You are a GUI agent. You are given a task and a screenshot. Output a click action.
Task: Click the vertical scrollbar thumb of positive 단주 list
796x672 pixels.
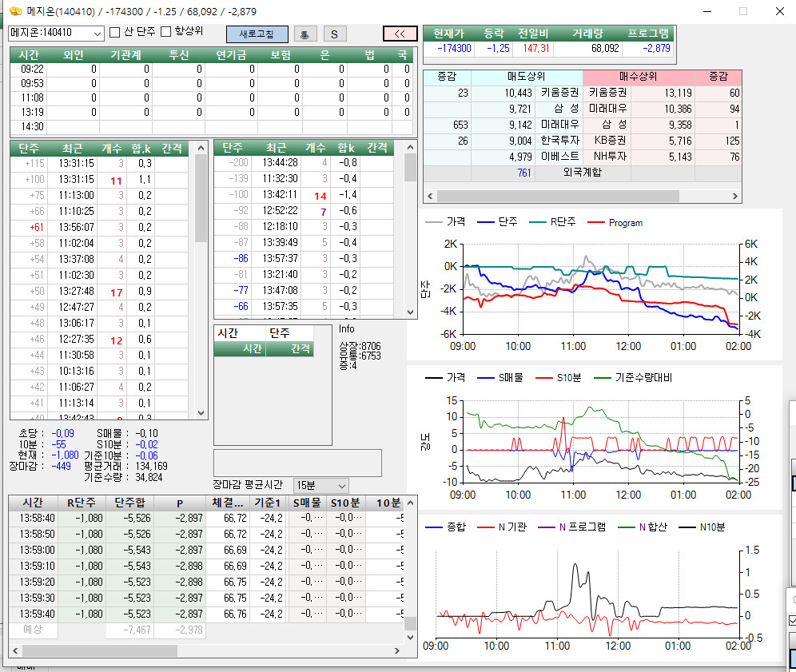[x=201, y=198]
